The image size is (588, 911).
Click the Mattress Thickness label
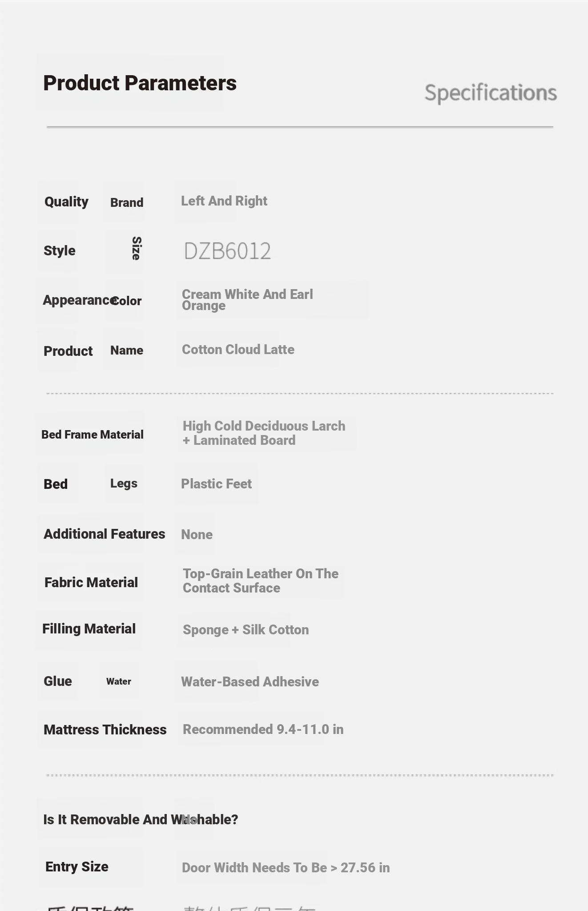(105, 730)
